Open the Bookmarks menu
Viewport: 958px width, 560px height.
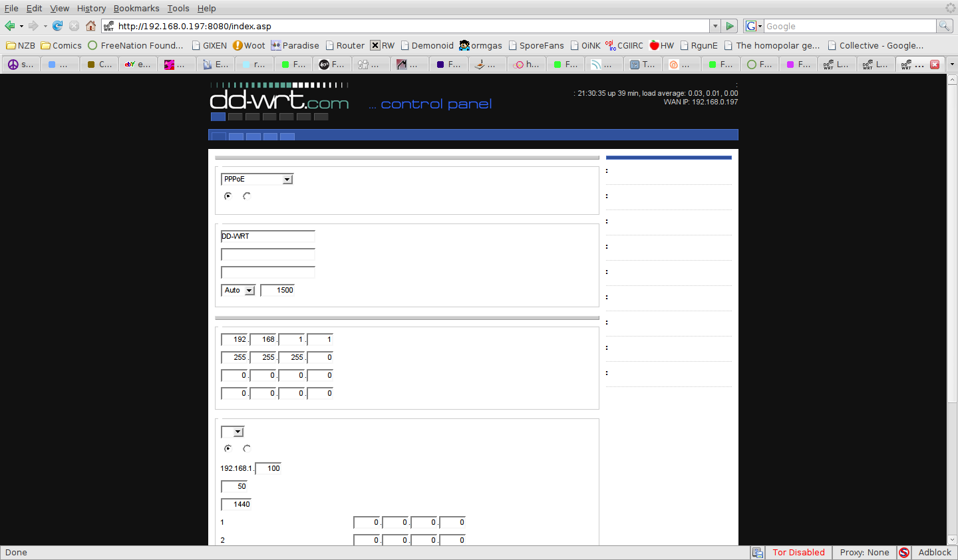click(136, 8)
